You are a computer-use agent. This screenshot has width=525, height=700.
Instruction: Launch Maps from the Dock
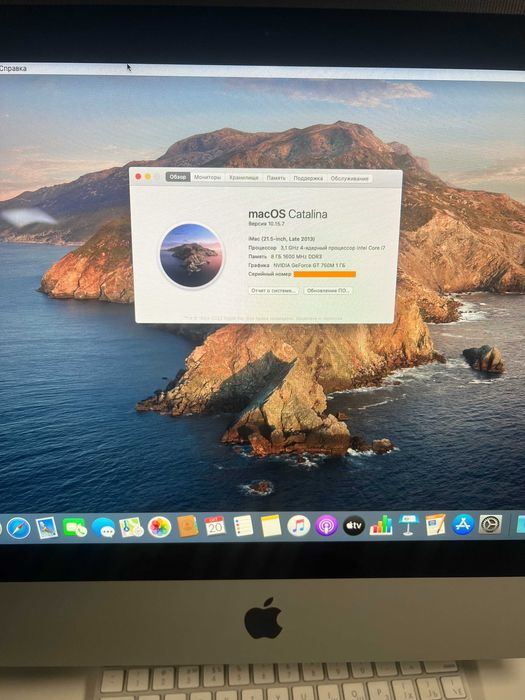[x=131, y=527]
